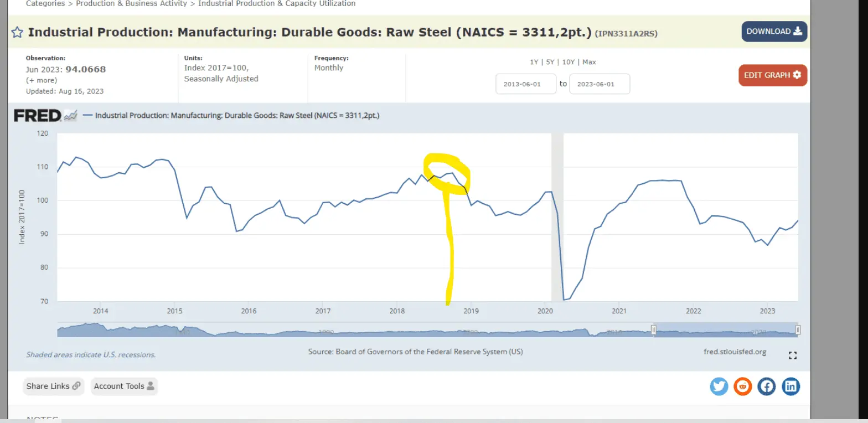Click the favorite star icon beside title

[17, 32]
